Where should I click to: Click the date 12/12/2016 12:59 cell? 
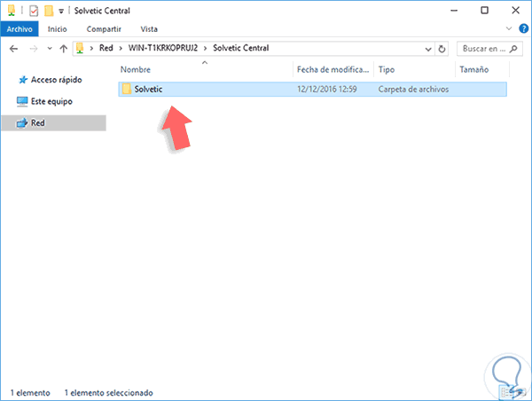coord(326,90)
